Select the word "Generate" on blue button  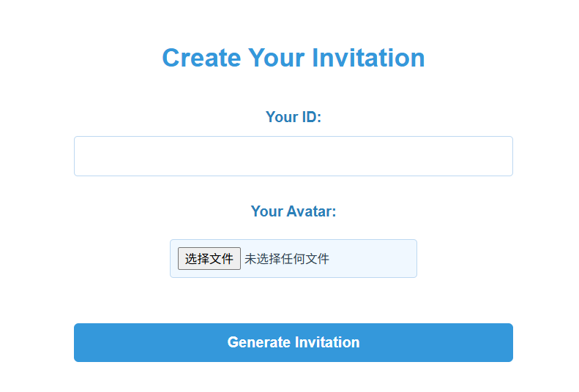259,342
